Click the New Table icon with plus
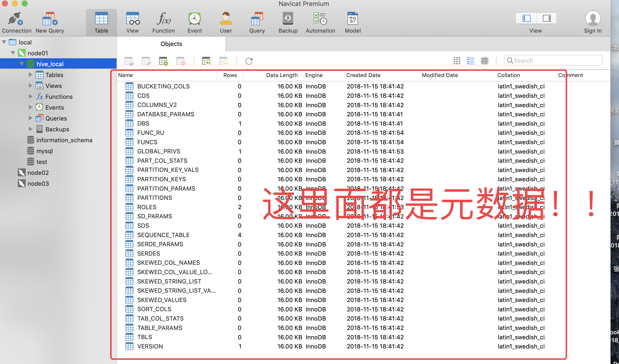The image size is (619, 364). tap(163, 61)
